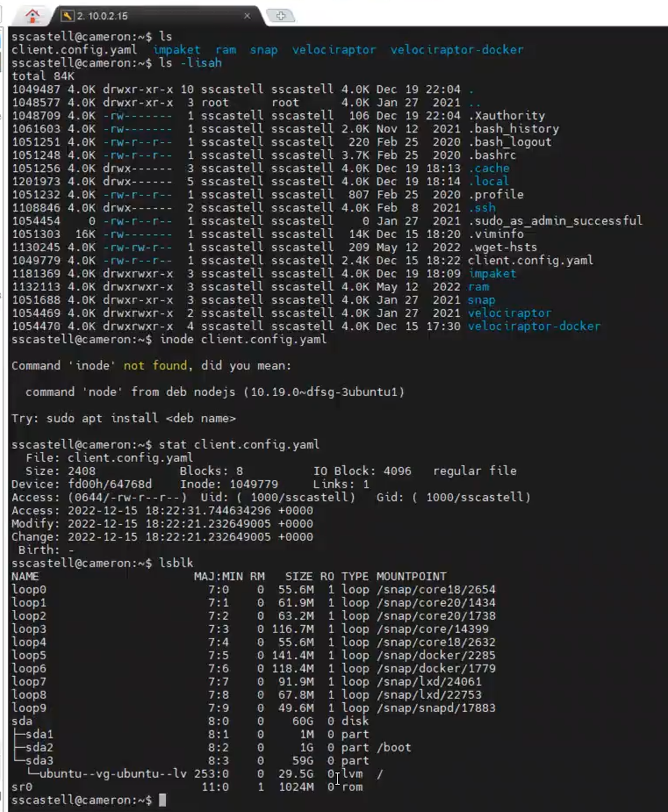Close the 10.0.2.15 session tab
The height and width of the screenshot is (812, 668).
[x=247, y=16]
